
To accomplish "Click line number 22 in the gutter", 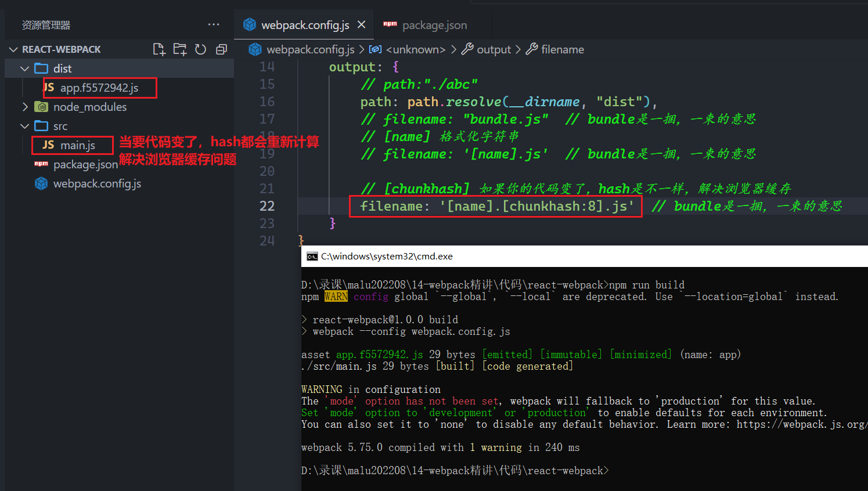I will (267, 206).
